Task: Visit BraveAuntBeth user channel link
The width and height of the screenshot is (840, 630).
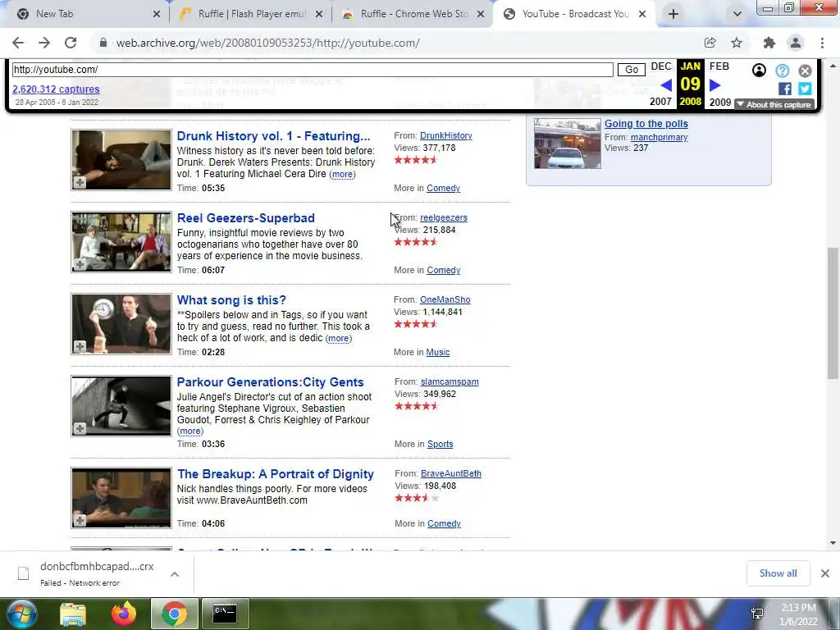Action: click(x=451, y=473)
